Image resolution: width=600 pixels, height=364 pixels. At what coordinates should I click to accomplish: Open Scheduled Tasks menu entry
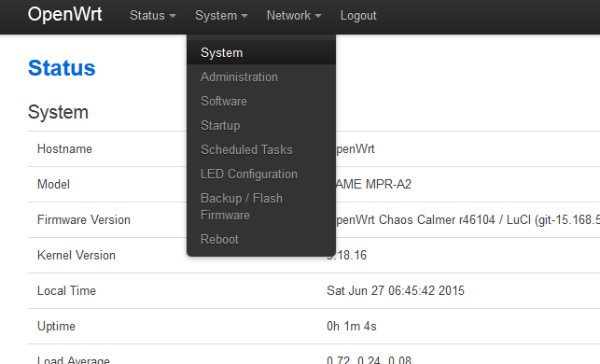click(261, 149)
